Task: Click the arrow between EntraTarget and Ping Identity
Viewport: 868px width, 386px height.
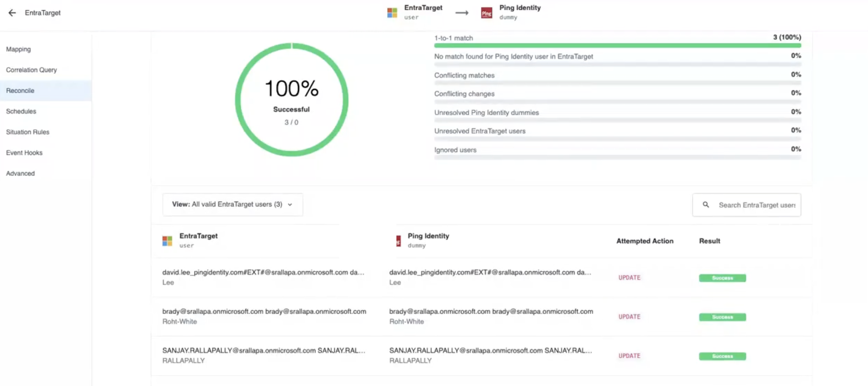Action: coord(462,13)
